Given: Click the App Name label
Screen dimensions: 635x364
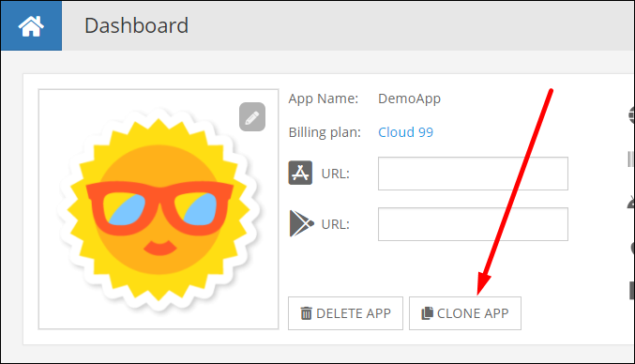Looking at the screenshot, I should 324,99.
